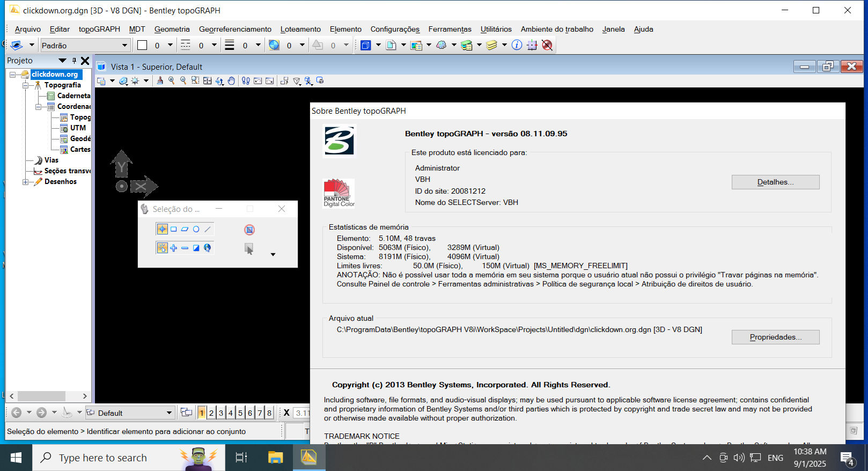Viewport: 868px width, 471px height.
Task: Open the Ajuda menu
Action: pyautogui.click(x=643, y=30)
